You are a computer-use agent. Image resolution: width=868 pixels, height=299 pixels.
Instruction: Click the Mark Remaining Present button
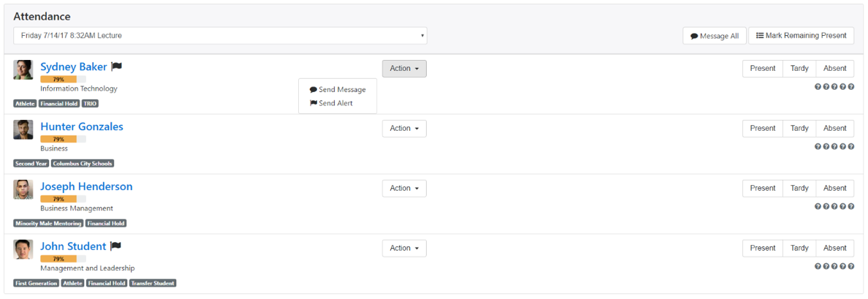click(801, 35)
